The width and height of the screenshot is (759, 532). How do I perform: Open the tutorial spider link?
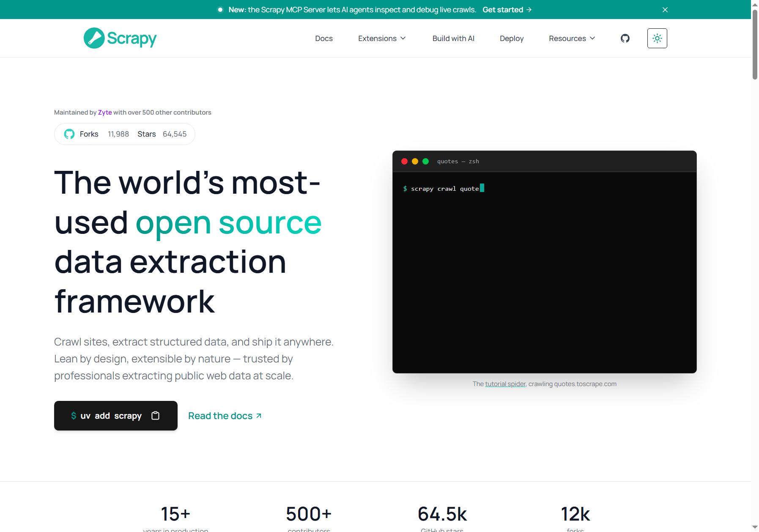[x=505, y=384]
